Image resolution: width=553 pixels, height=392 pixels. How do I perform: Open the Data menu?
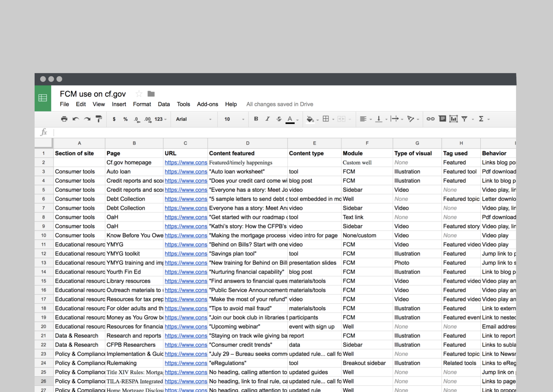tap(164, 104)
